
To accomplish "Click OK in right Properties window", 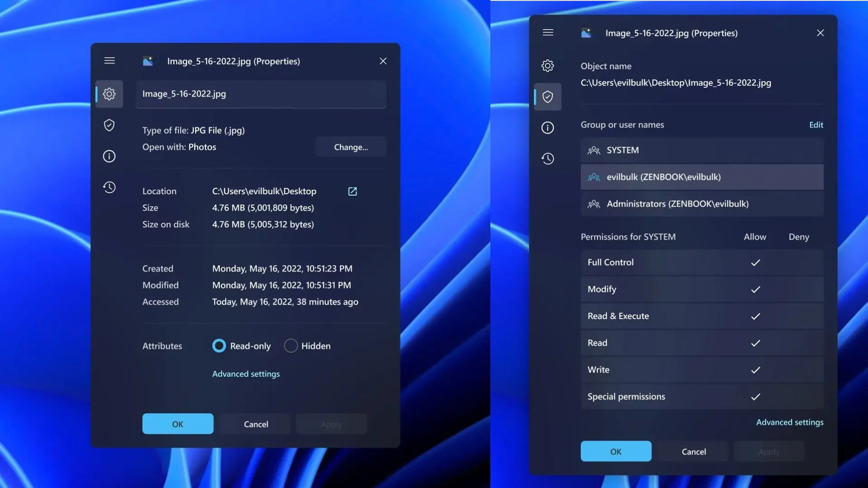I will pos(616,451).
